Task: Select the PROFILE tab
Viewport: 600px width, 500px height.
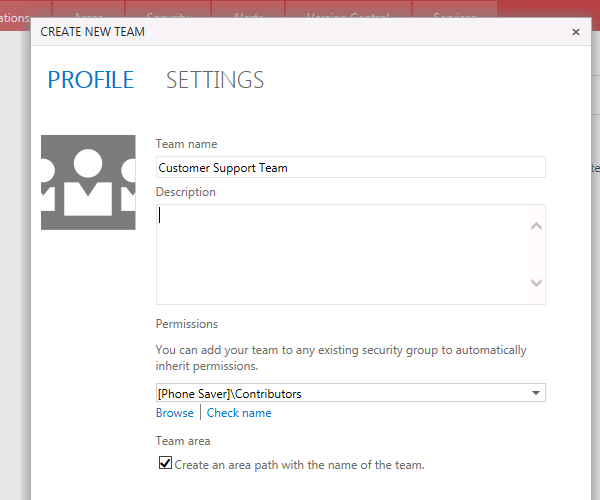Action: tap(91, 80)
